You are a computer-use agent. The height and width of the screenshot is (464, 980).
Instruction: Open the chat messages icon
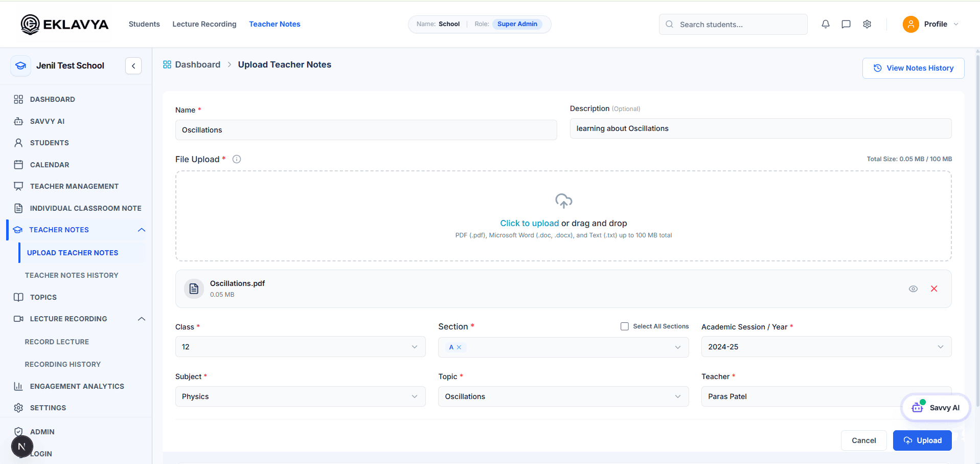pos(846,24)
